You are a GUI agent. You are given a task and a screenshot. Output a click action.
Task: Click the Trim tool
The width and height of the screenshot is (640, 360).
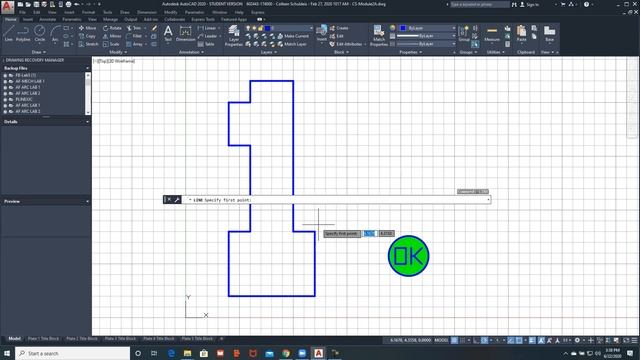[134, 28]
